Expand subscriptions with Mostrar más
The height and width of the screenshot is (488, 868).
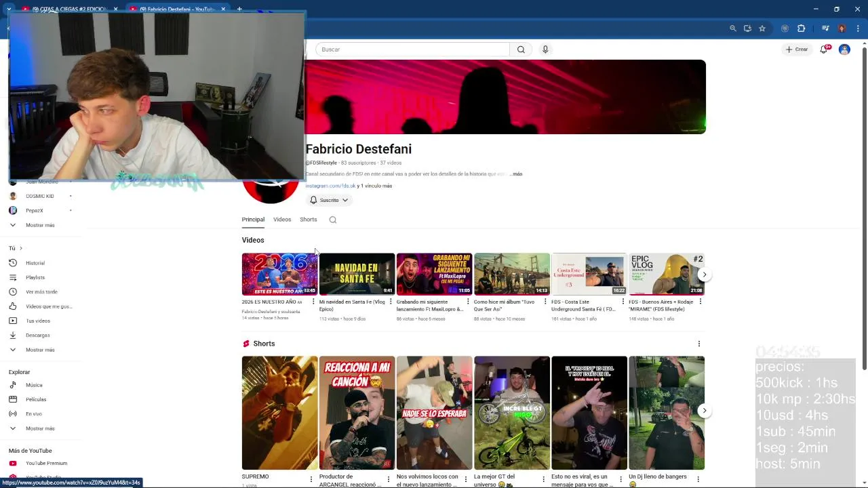(41, 225)
